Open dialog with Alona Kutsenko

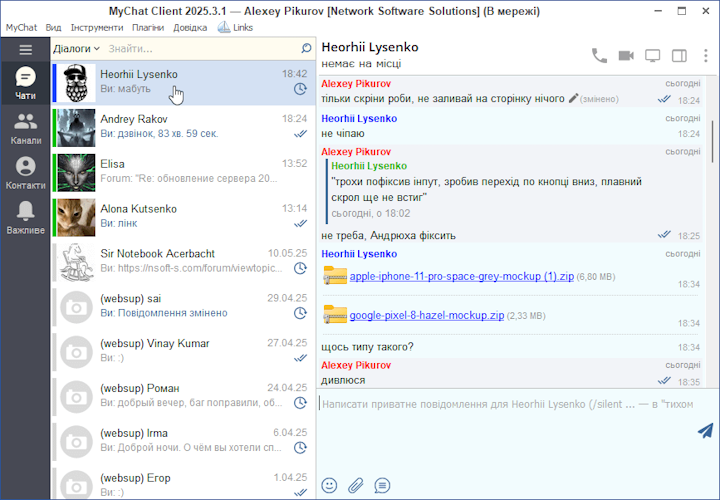[184, 218]
